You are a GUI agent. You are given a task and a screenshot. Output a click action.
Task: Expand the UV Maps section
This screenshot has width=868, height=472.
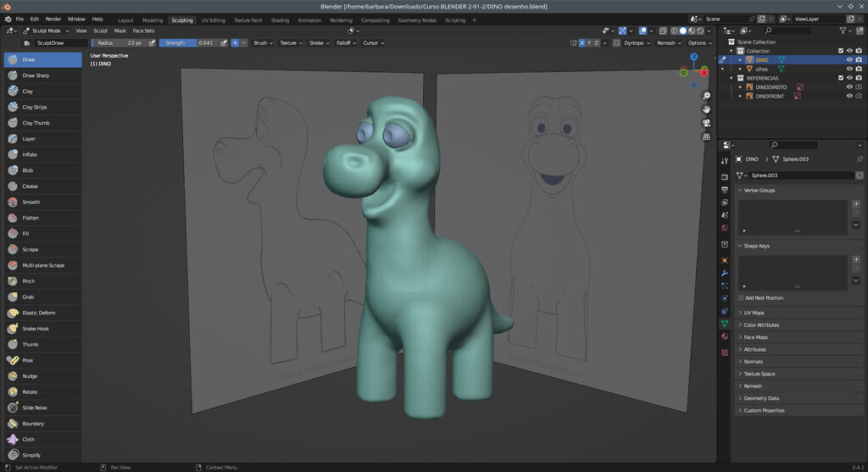(x=754, y=313)
